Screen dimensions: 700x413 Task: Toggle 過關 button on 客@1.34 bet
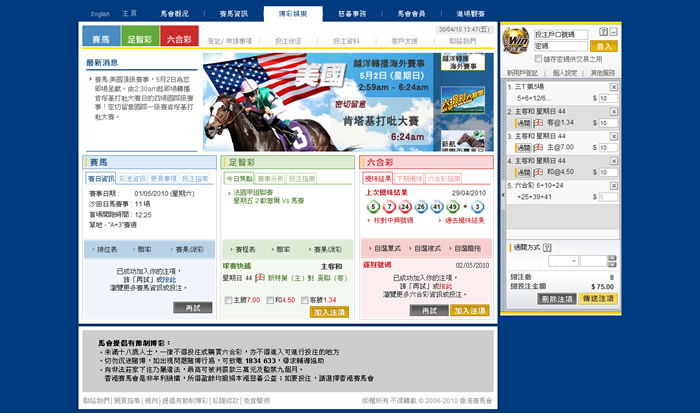(x=523, y=123)
